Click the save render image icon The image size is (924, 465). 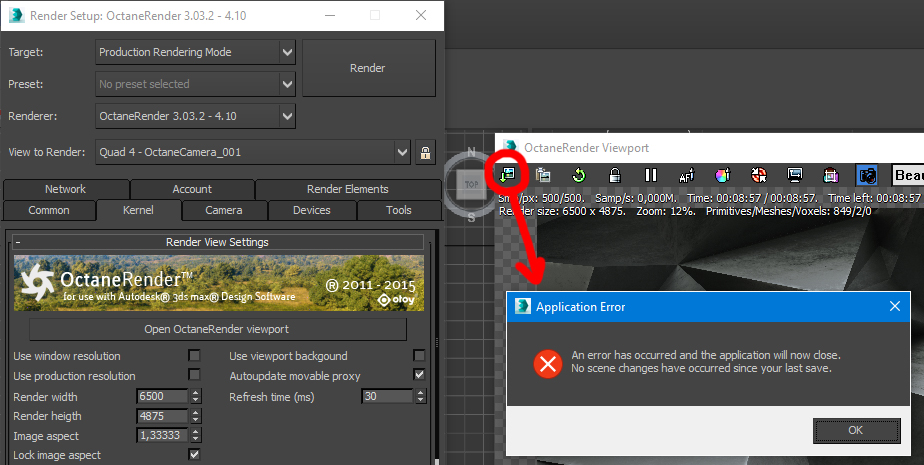[x=507, y=174]
